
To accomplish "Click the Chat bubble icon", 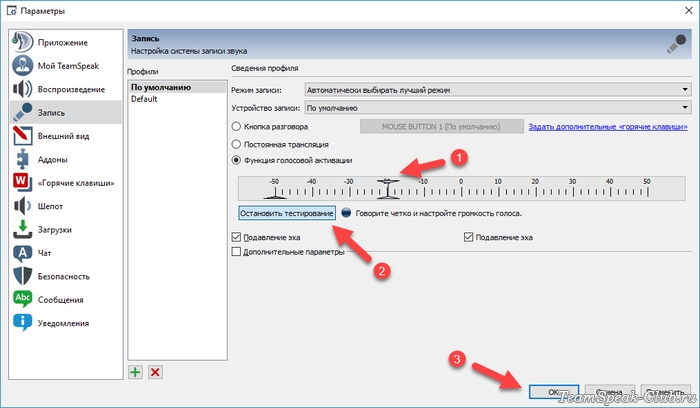I will (x=22, y=253).
